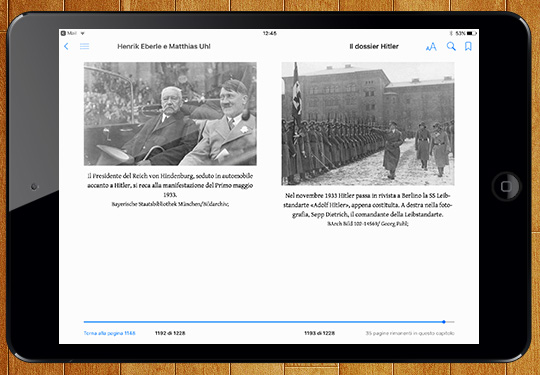This screenshot has height=375, width=540.
Task: Open search with the magnifying glass
Action: (451, 46)
